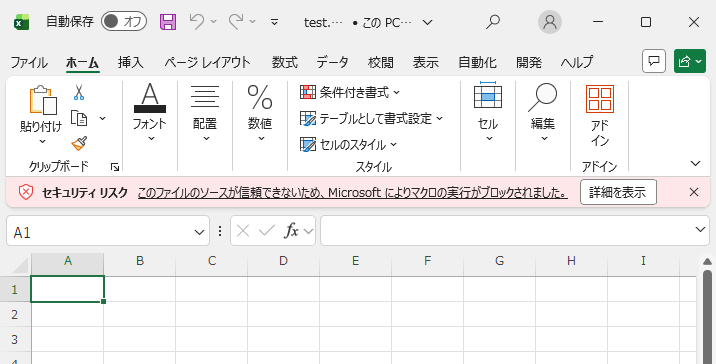Customize the Quick Access Toolbar
716x364 pixels.
point(274,22)
